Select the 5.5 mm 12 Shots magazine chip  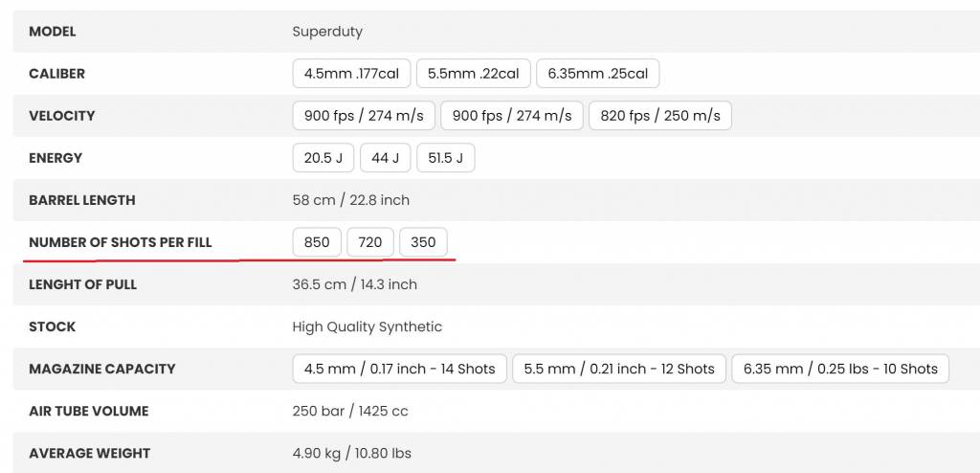tap(619, 370)
